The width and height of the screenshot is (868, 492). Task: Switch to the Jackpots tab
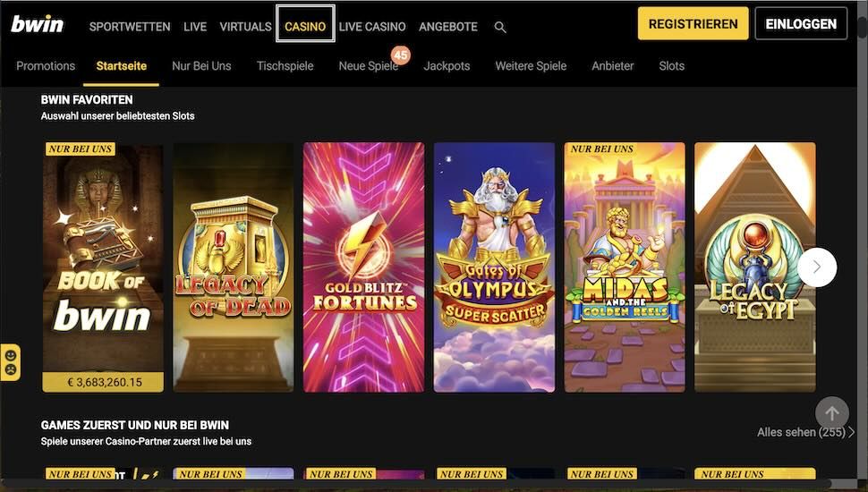pyautogui.click(x=447, y=66)
